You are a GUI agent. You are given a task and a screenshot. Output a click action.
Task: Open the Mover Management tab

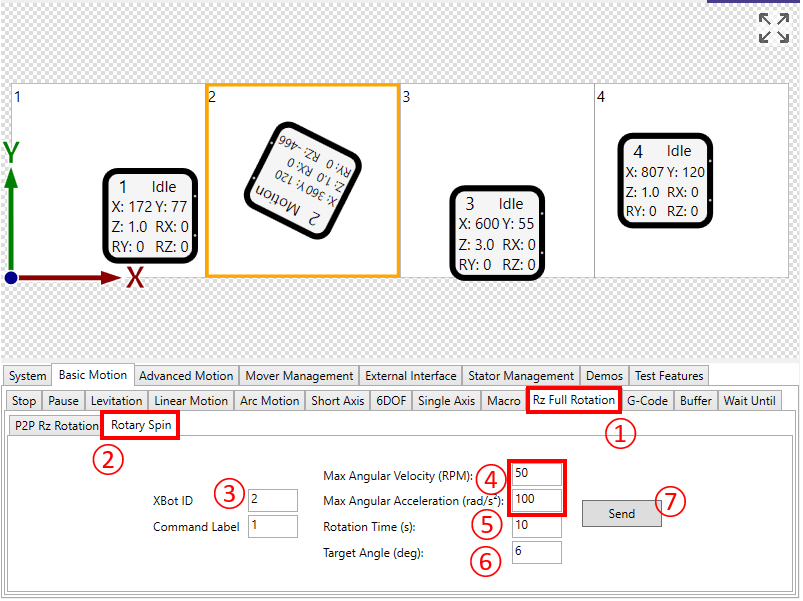click(299, 376)
